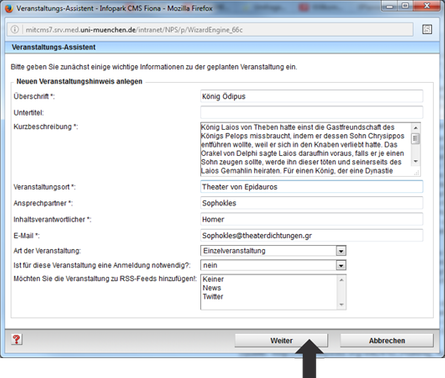
Task: Click the RSS-Feeds list scroll up arrow
Action: click(341, 280)
